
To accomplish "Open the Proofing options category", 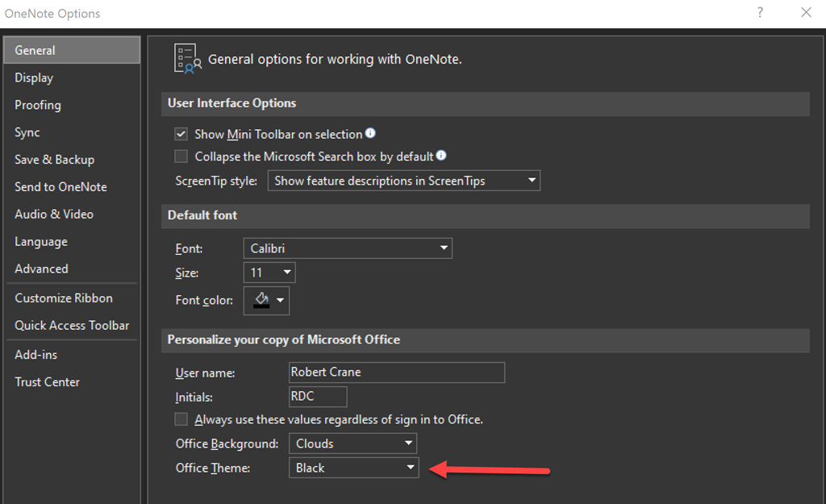I will (38, 106).
